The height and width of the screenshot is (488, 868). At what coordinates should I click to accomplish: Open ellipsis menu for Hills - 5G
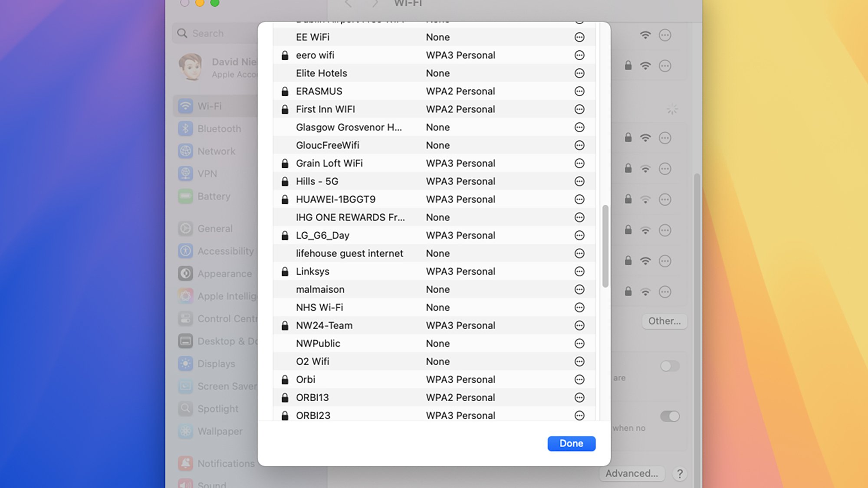[579, 181]
